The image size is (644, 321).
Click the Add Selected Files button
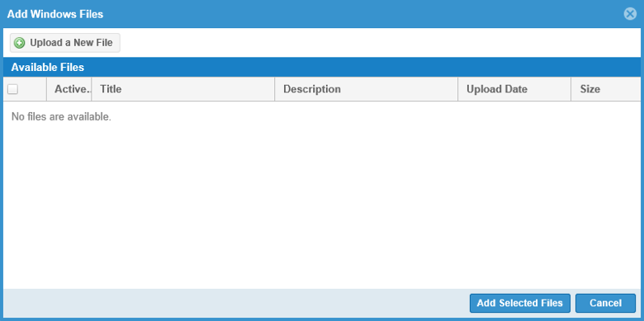520,304
